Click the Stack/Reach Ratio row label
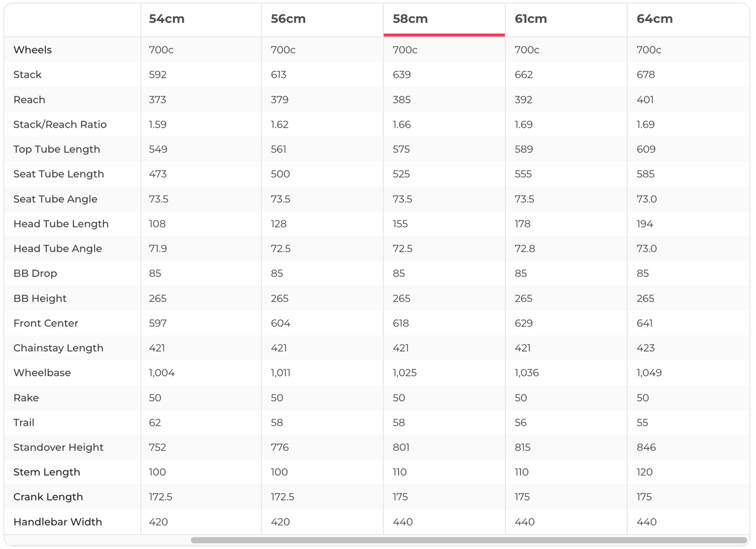Viewport: 756px width, 549px height. (x=60, y=124)
